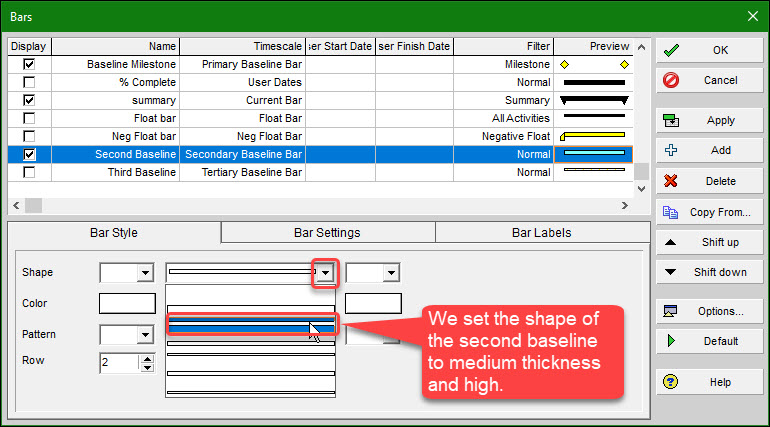770x427 pixels.
Task: Click the red X Delete icon
Action: 671,181
